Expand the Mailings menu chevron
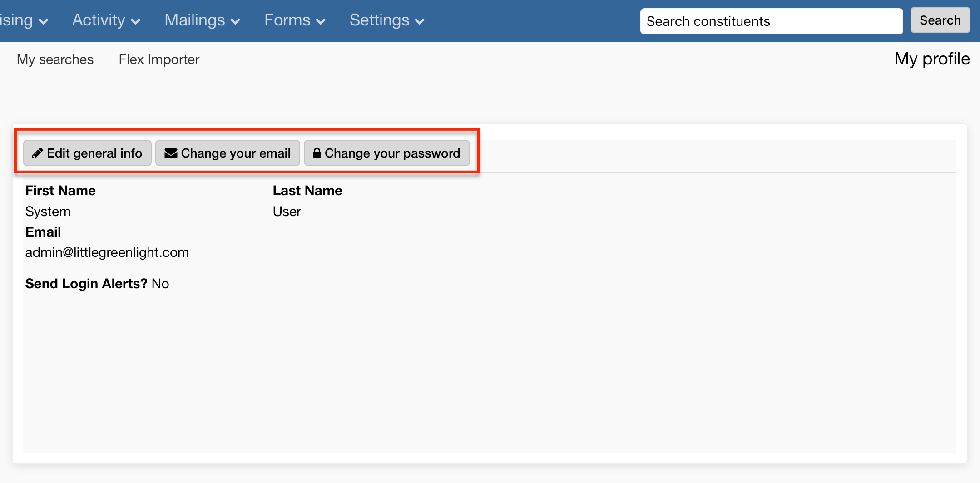 (235, 21)
